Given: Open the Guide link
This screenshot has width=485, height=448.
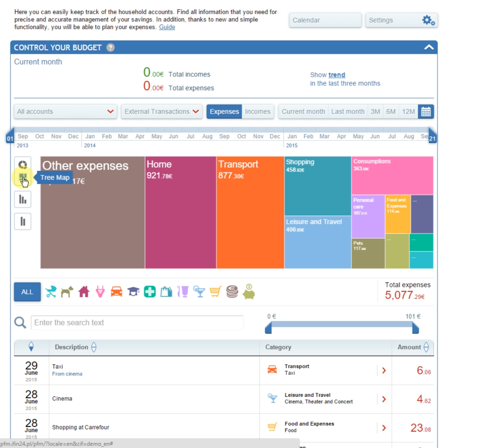Looking at the screenshot, I should (167, 27).
